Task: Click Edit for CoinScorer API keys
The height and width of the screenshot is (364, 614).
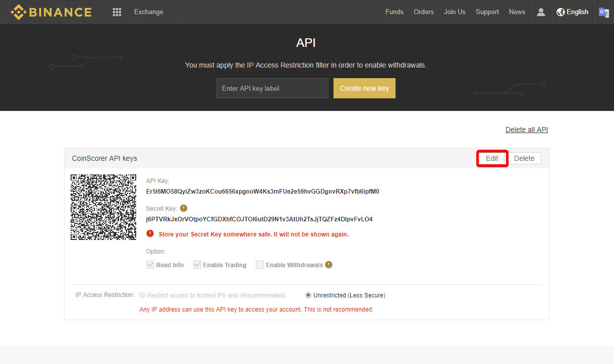Action: click(x=492, y=158)
